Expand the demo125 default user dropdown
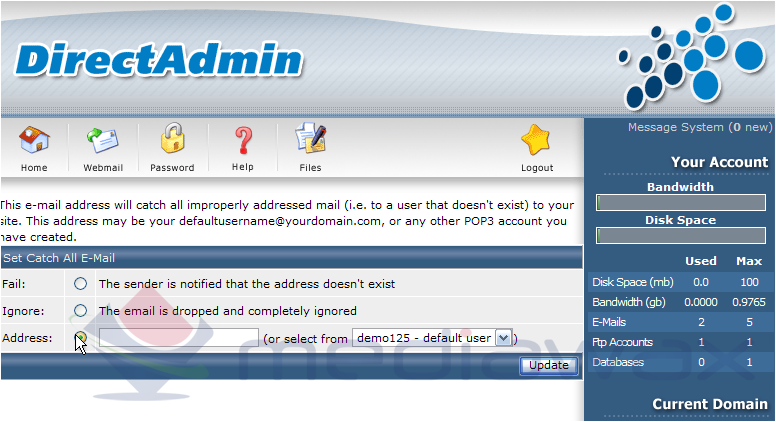 pyautogui.click(x=432, y=338)
